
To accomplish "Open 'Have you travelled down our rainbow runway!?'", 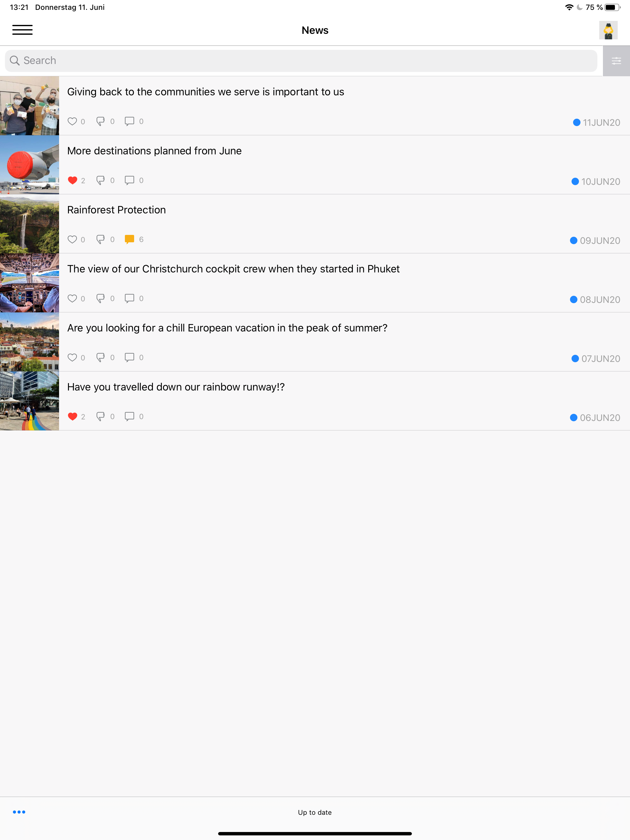I will pos(176,387).
